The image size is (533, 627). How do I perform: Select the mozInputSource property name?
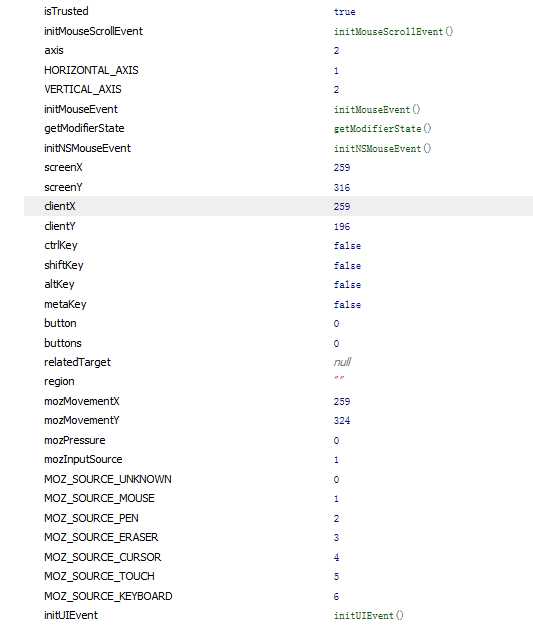pos(83,459)
